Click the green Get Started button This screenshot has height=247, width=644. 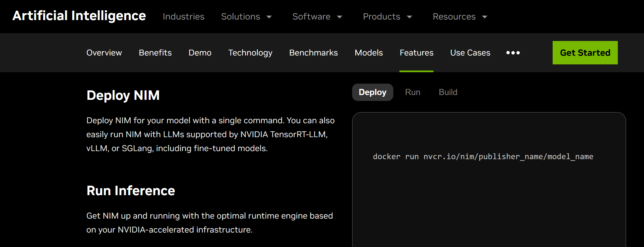click(585, 53)
